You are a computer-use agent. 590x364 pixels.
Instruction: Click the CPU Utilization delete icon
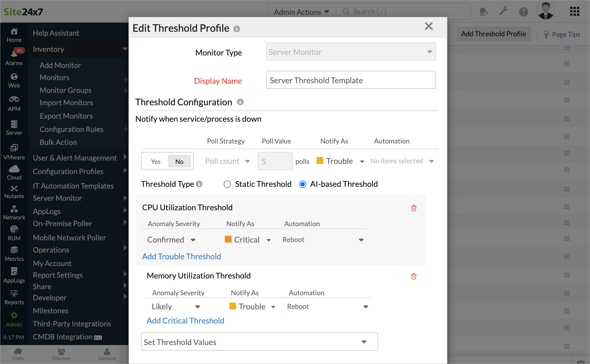tap(414, 208)
